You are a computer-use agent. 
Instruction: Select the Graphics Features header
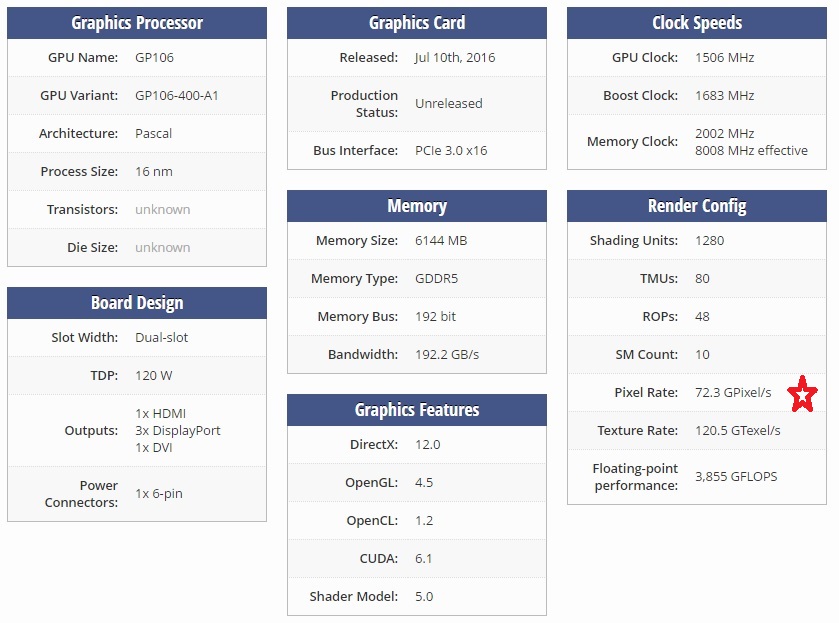(x=417, y=410)
